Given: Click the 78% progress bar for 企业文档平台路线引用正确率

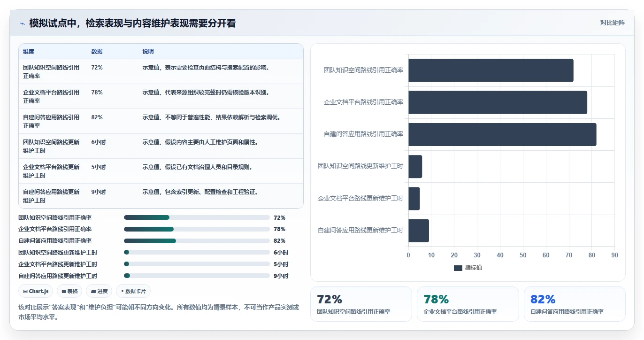Looking at the screenshot, I should tap(197, 229).
